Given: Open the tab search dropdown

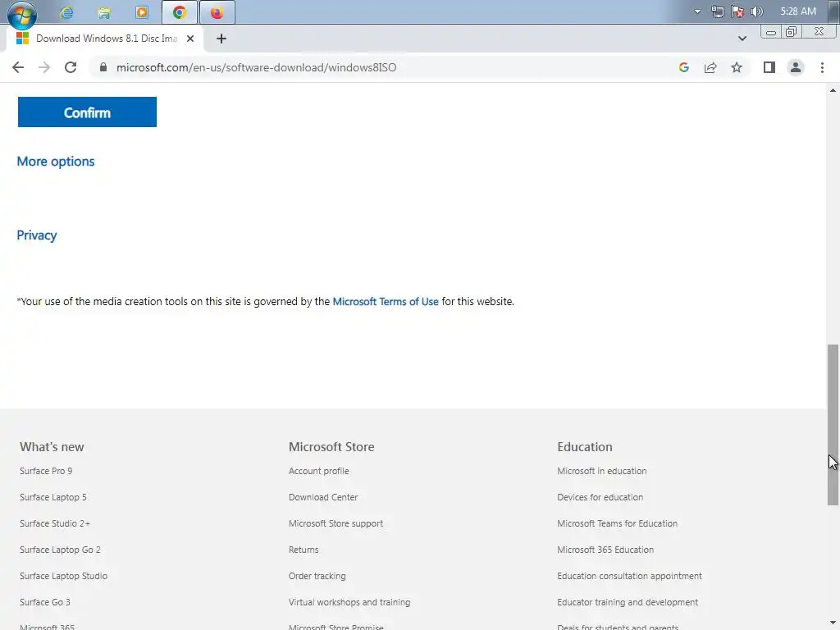Looking at the screenshot, I should click(742, 39).
